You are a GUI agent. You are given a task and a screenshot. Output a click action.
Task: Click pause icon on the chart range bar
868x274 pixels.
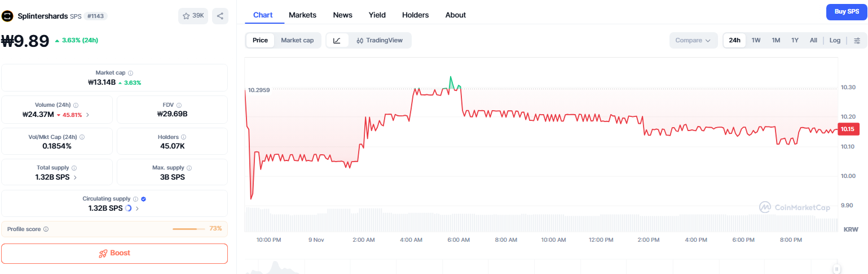tap(837, 269)
